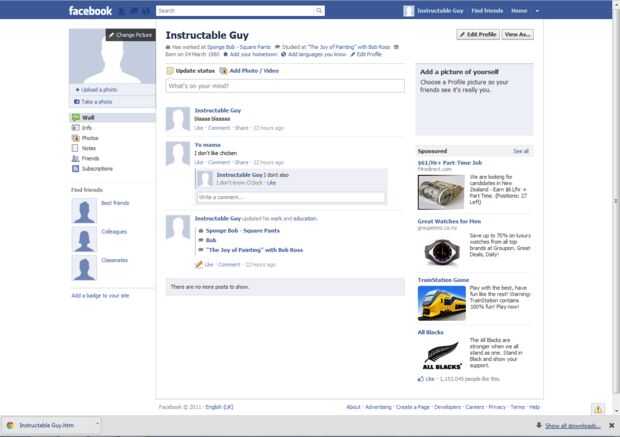Open Yo mama poster name link

208,145
